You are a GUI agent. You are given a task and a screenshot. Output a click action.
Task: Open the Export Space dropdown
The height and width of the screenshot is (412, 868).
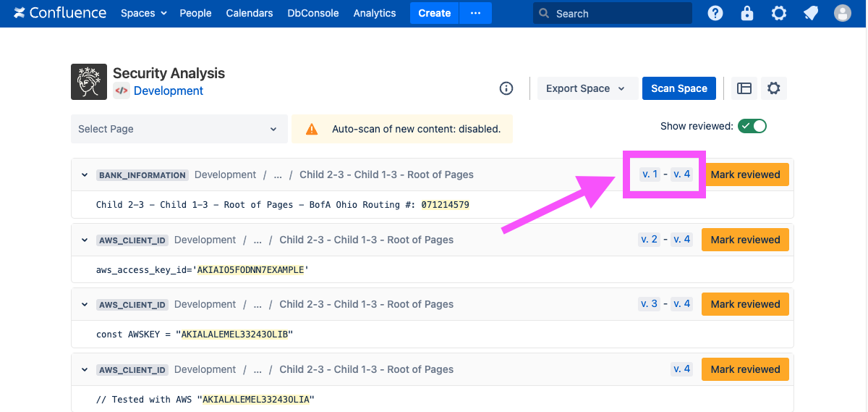tap(585, 88)
